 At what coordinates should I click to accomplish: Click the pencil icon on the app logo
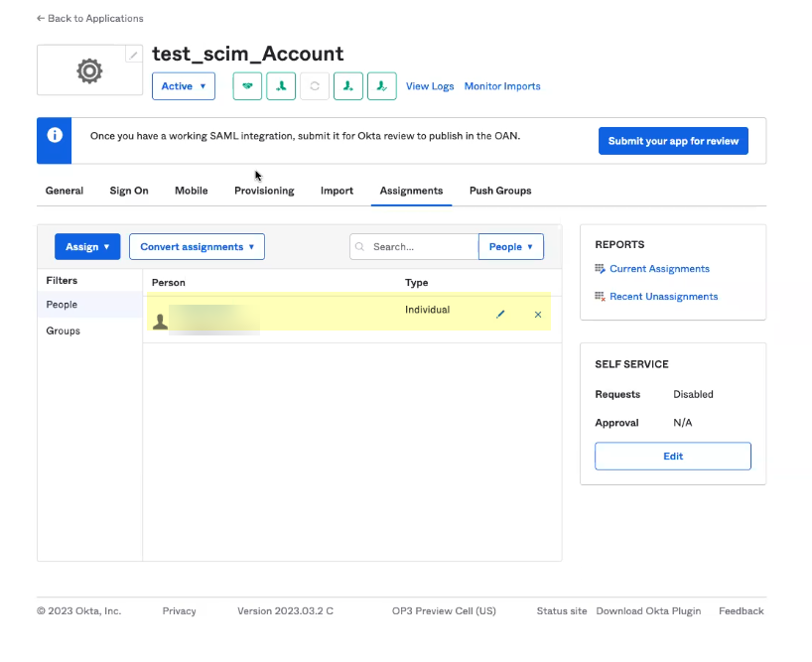point(134,56)
